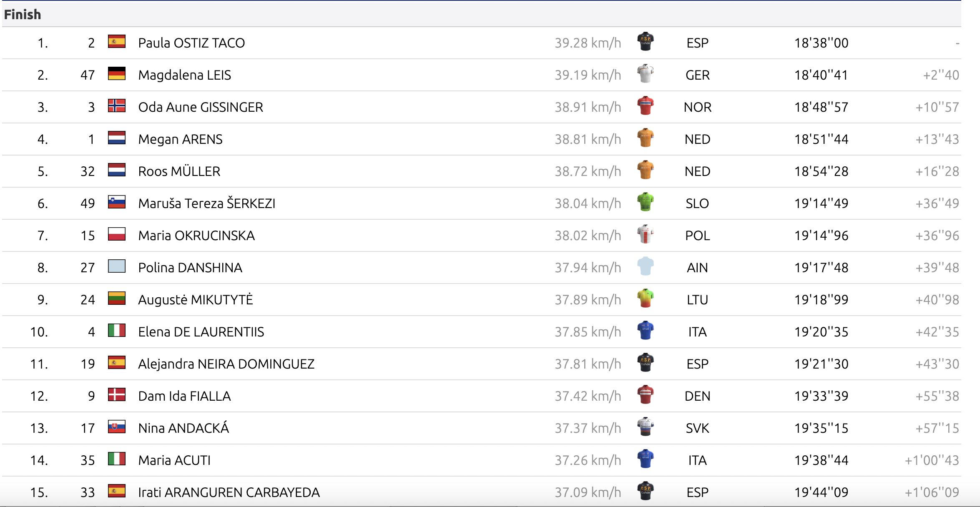Click GER team code for Magdalena LEIS
The width and height of the screenshot is (980, 507).
(x=697, y=75)
